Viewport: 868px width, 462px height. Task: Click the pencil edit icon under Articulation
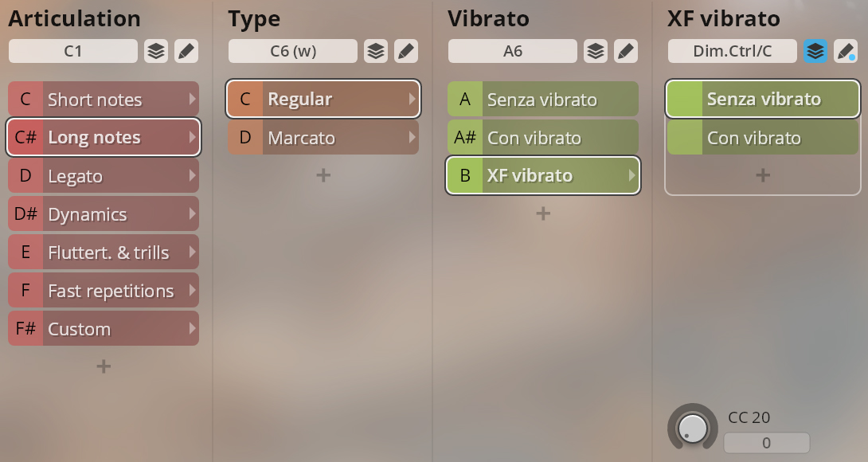coord(186,51)
